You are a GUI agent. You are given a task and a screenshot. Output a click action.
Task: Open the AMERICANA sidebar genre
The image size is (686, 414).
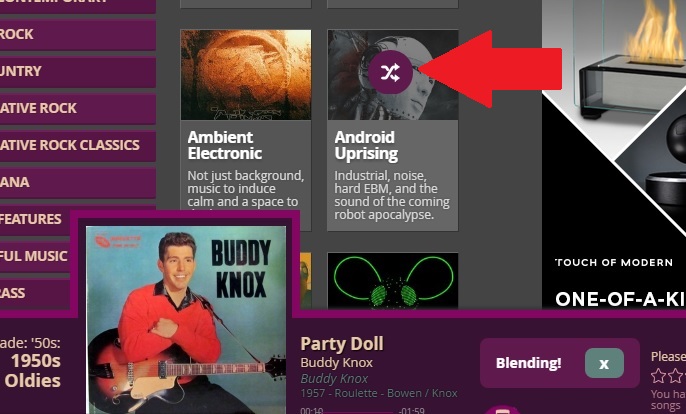pyautogui.click(x=77, y=182)
